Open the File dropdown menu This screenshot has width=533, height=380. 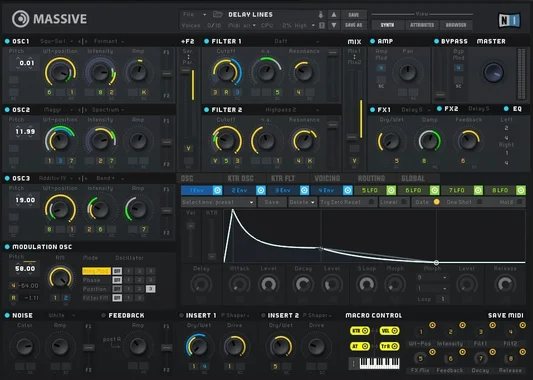(x=195, y=14)
